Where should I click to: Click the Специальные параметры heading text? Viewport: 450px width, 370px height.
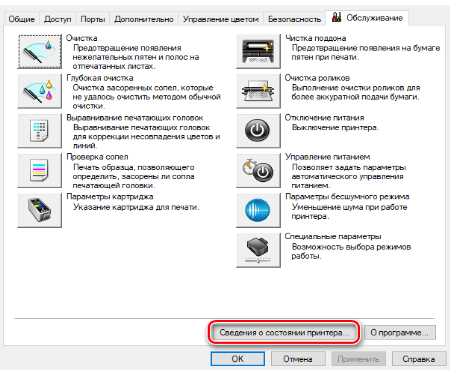click(x=333, y=236)
